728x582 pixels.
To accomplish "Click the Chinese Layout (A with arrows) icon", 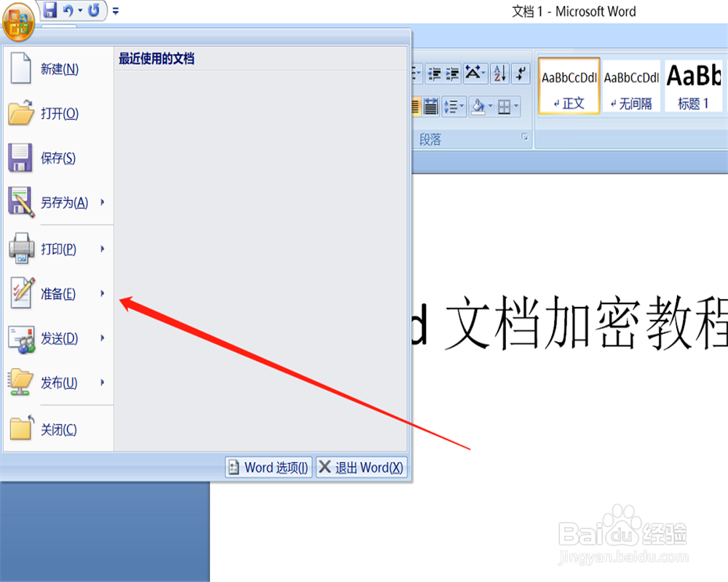I will point(472,73).
